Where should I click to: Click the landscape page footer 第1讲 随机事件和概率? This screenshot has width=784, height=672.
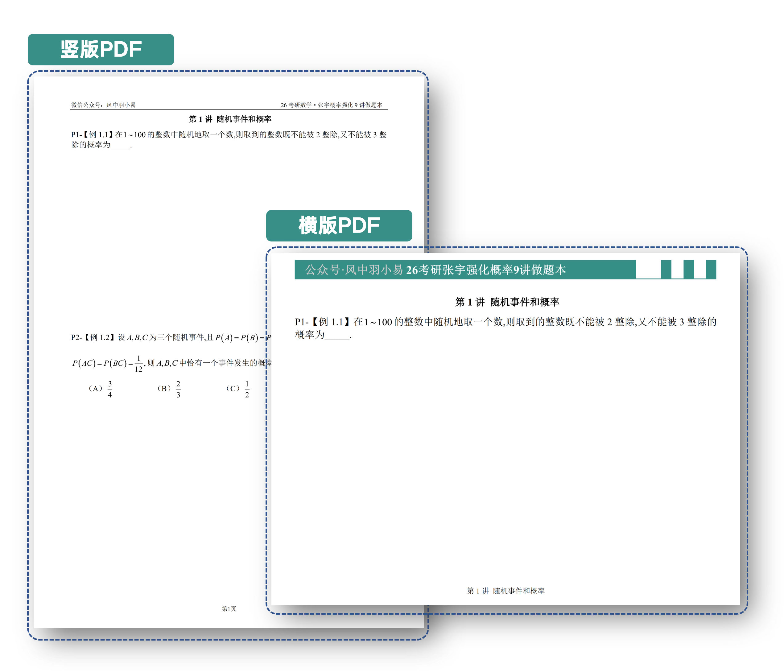click(x=505, y=591)
